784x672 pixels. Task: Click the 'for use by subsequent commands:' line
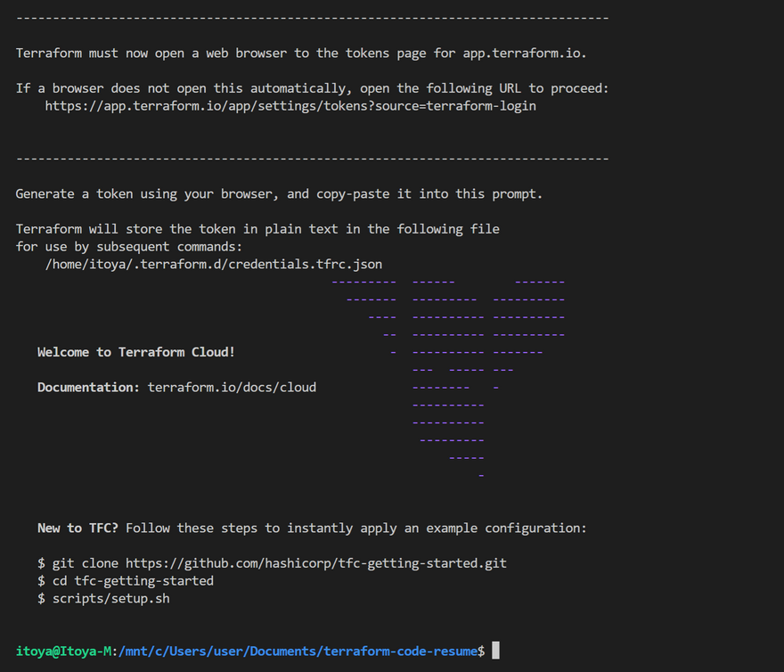(x=129, y=247)
